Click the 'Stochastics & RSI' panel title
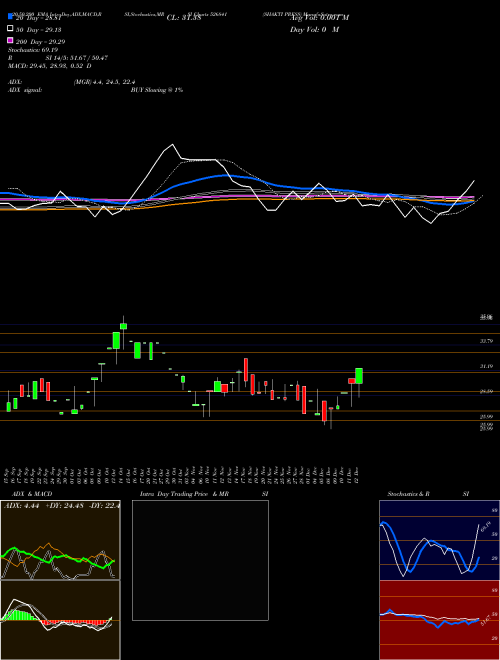Screen dimensions: 500x660 pyautogui.click(x=428, y=494)
